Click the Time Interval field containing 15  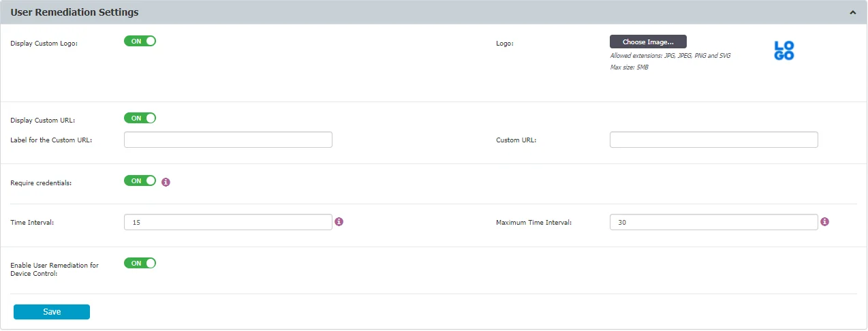pyautogui.click(x=228, y=223)
